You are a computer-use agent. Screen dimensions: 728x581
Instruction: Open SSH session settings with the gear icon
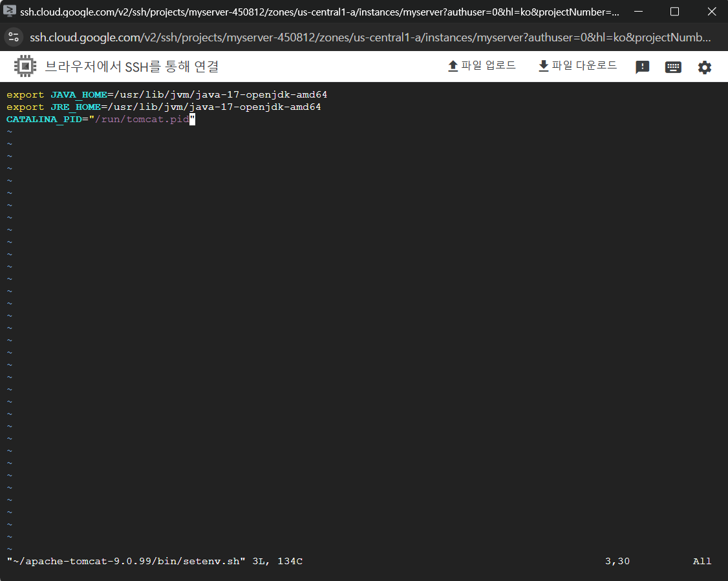click(705, 66)
